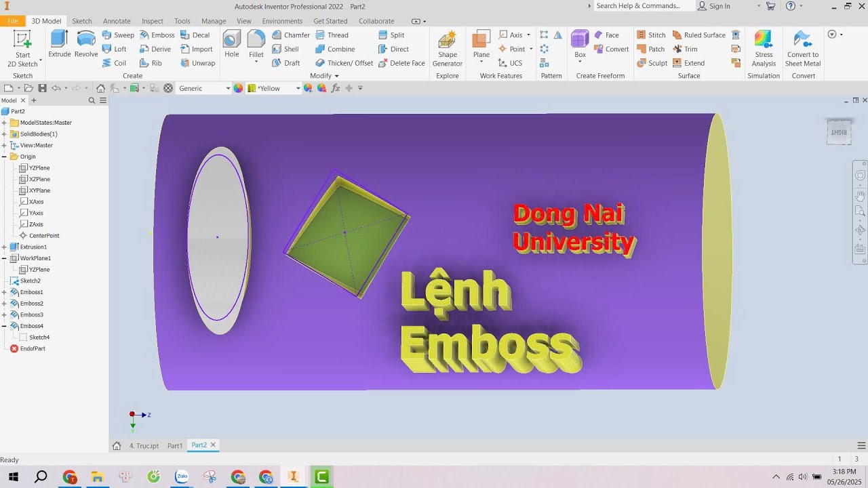
Task: Open Stress Analysis simulation
Action: [764, 49]
